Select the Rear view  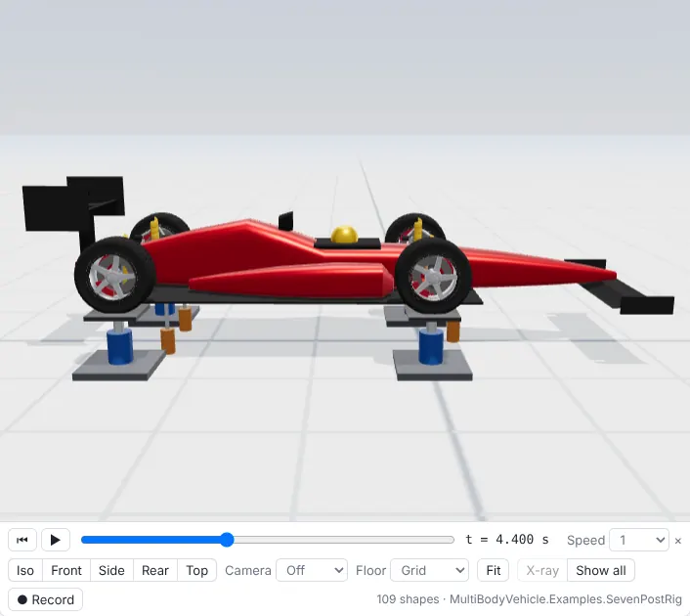(x=155, y=570)
